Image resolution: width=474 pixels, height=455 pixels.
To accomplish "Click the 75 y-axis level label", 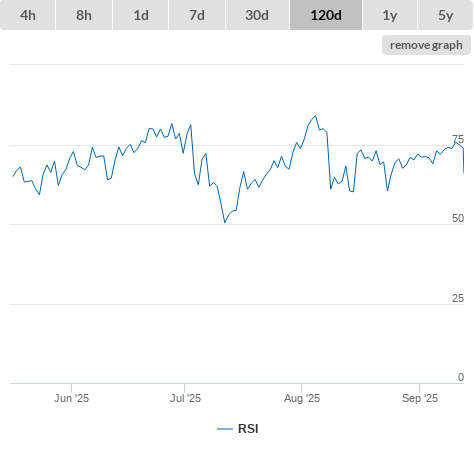I will [x=458, y=139].
